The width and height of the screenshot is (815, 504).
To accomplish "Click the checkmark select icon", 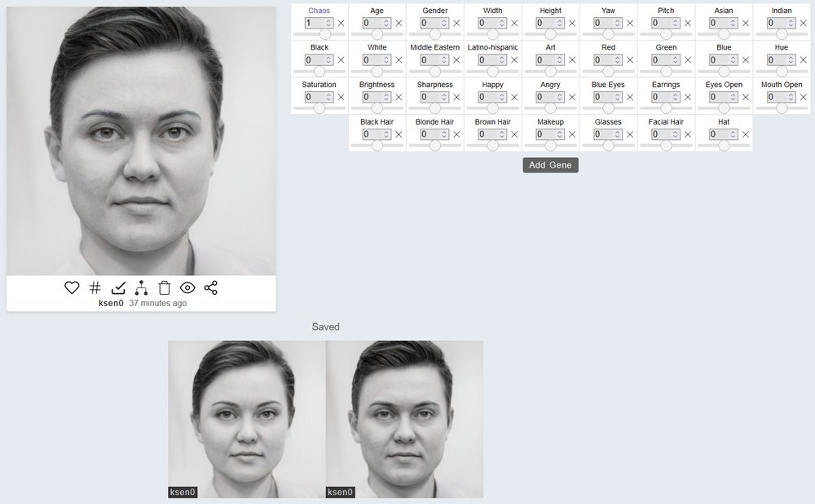I will [x=118, y=287].
